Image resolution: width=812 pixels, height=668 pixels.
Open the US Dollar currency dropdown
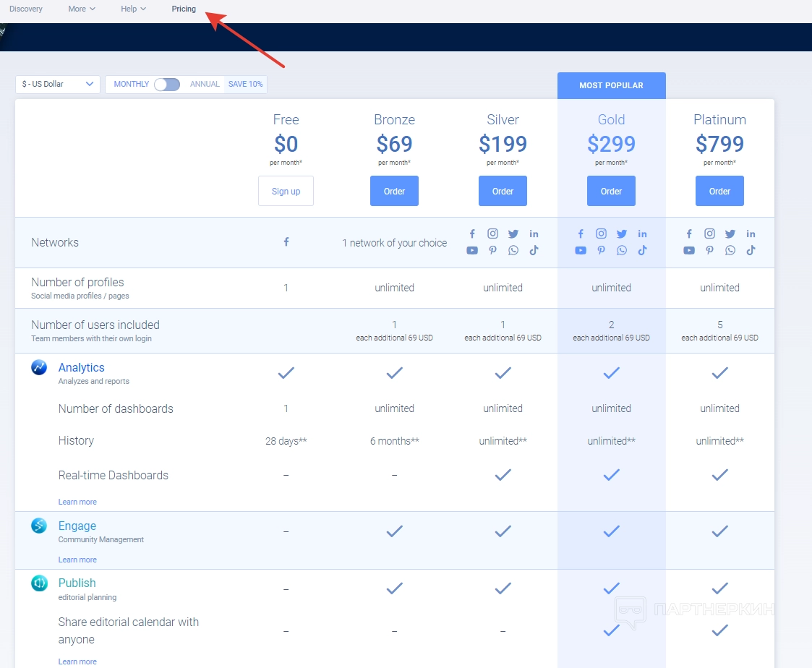coord(58,85)
